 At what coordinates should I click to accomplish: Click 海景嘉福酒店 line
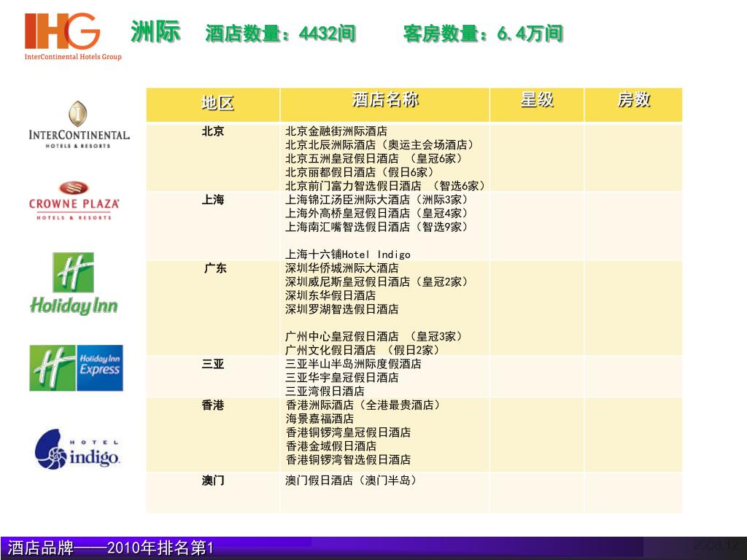320,419
